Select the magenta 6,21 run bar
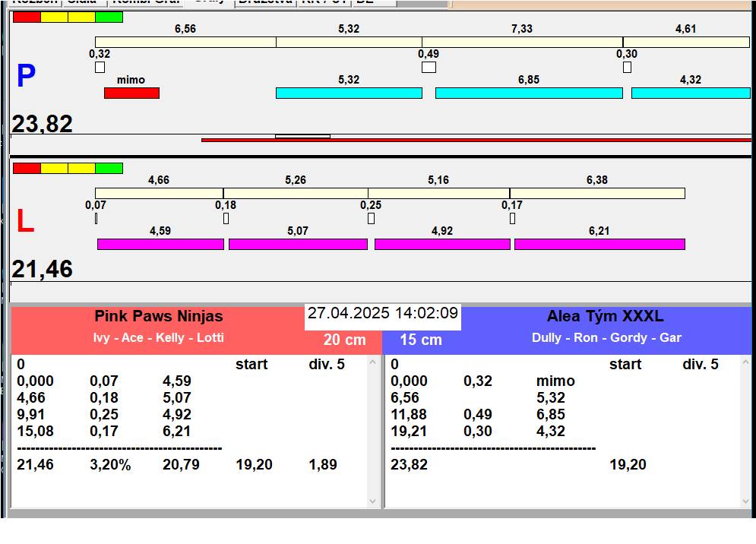Viewport: 756px width, 544px height. pos(599,244)
